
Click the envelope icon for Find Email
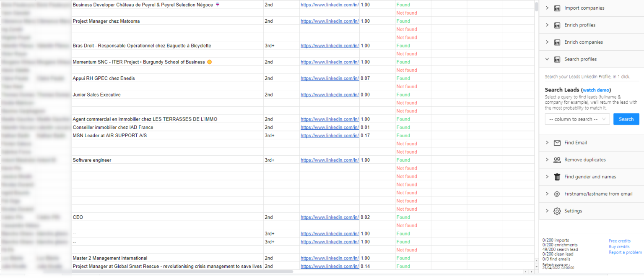[x=557, y=143]
